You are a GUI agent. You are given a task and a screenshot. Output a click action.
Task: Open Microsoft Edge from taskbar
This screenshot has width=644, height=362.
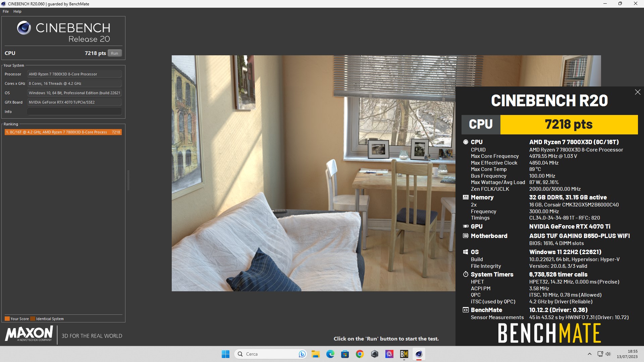[330, 354]
